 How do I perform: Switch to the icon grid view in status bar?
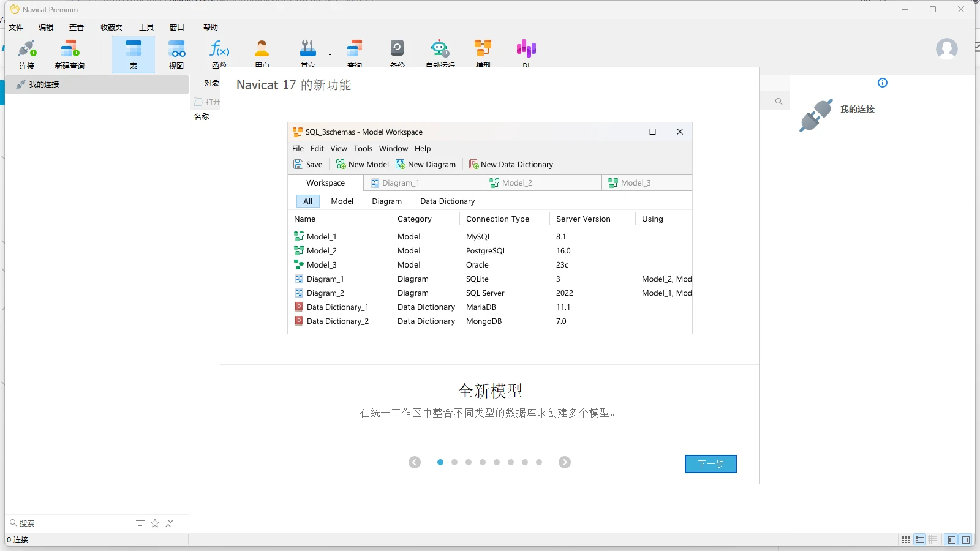[x=906, y=539]
